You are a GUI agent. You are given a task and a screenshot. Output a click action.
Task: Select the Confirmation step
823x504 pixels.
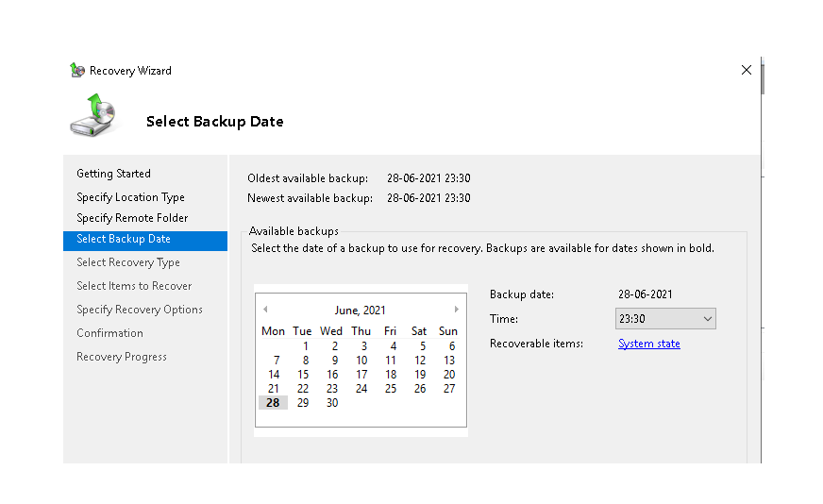coord(109,333)
